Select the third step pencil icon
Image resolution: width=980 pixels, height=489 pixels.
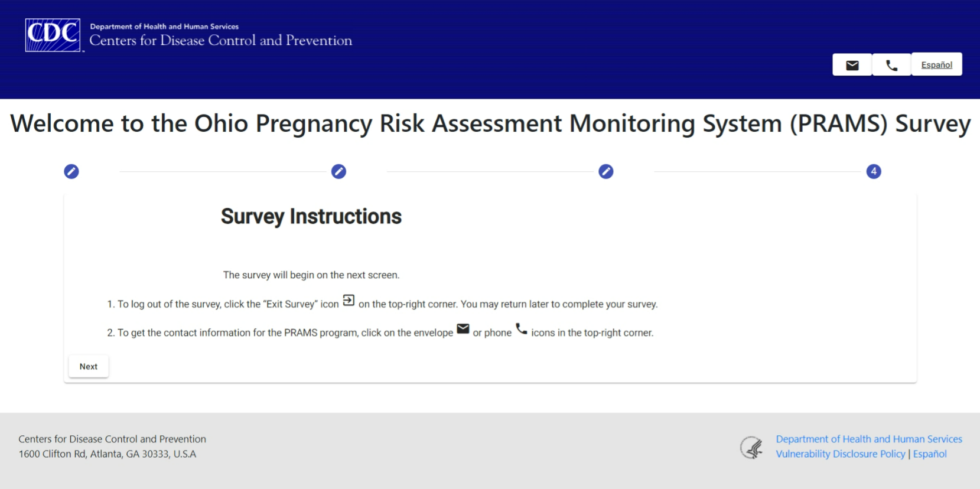pos(606,171)
